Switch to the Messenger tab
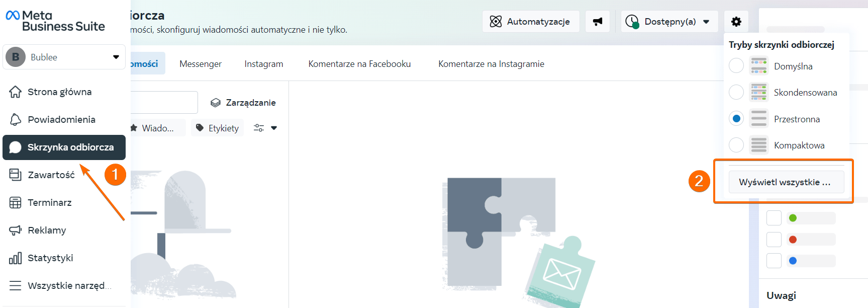The image size is (868, 308). click(x=200, y=64)
